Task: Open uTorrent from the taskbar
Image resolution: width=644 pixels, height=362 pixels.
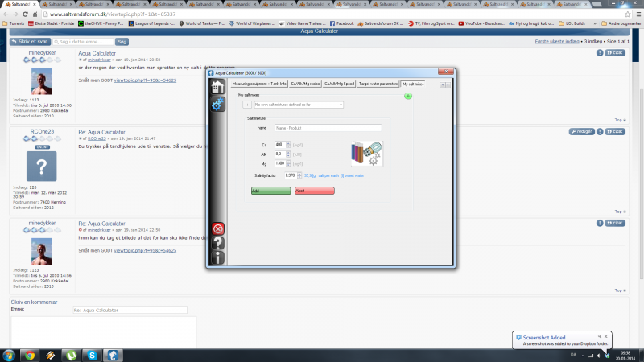Action: tap(71, 354)
